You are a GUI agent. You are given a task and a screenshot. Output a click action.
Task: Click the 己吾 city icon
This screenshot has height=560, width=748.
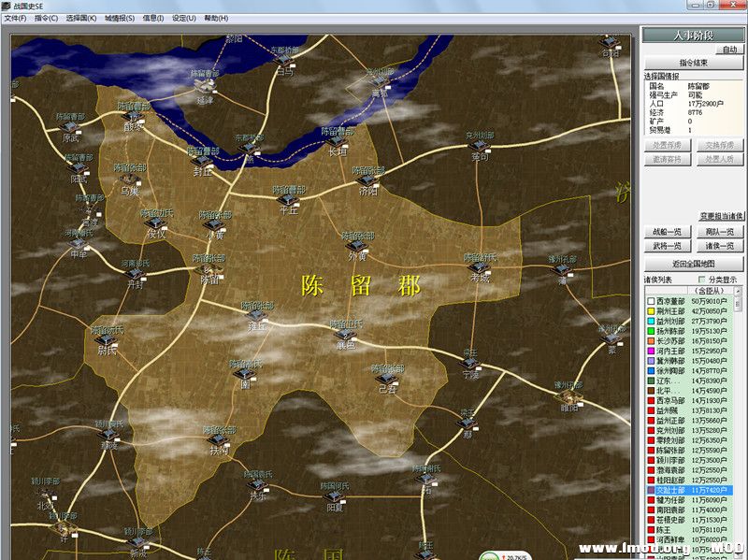(387, 379)
